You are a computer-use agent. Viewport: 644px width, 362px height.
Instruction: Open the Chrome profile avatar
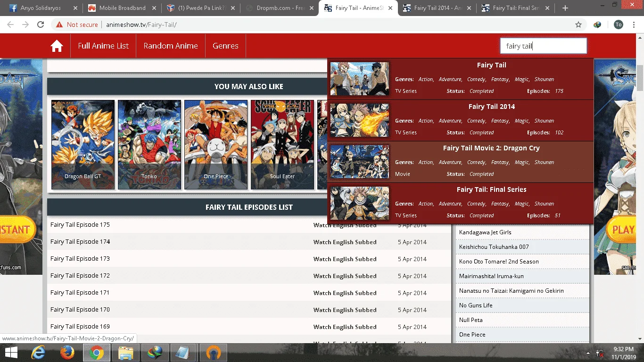point(619,25)
